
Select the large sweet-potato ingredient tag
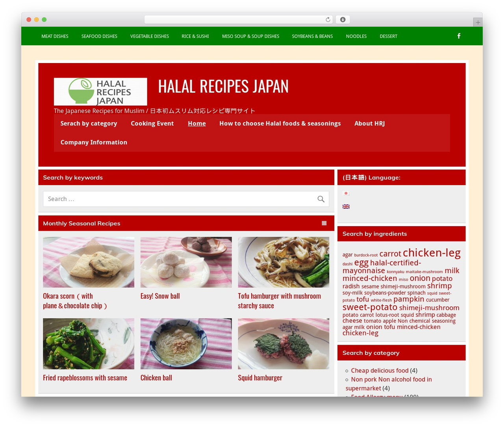(x=370, y=307)
